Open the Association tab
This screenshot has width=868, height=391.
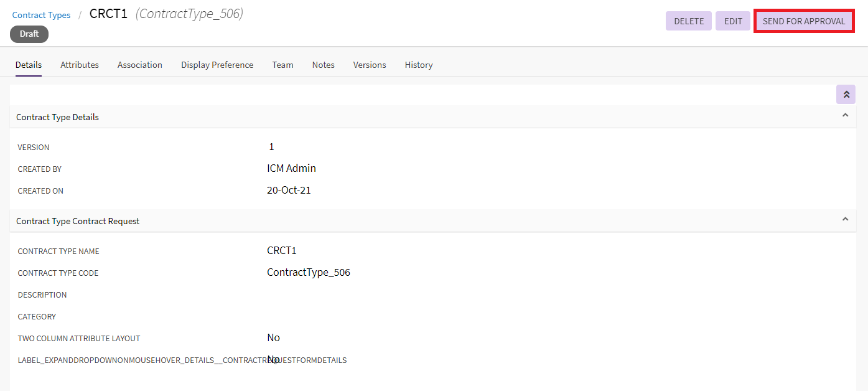tap(140, 65)
